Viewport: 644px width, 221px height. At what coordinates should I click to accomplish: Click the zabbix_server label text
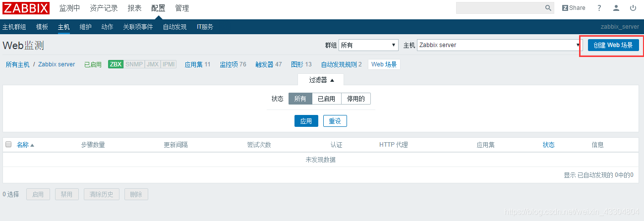tap(620, 27)
